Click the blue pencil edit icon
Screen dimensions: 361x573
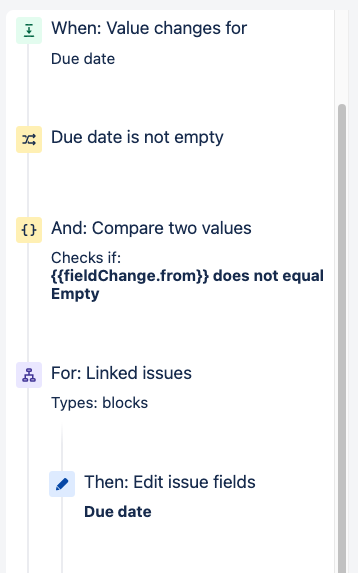tap(62, 484)
